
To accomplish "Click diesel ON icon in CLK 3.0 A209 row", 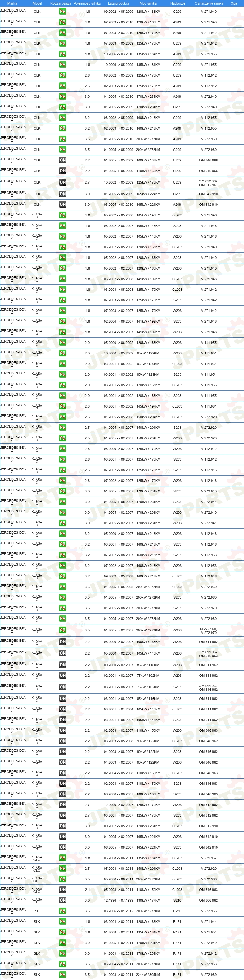I will pyautogui.click(x=63, y=204).
